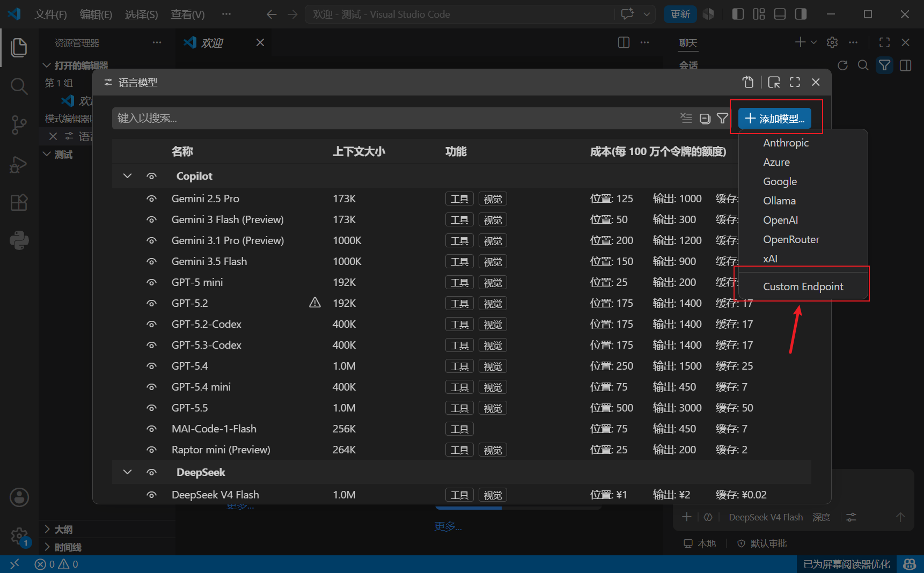This screenshot has width=924, height=573.
Task: Click the 更多 link below the dialog
Action: tap(448, 527)
